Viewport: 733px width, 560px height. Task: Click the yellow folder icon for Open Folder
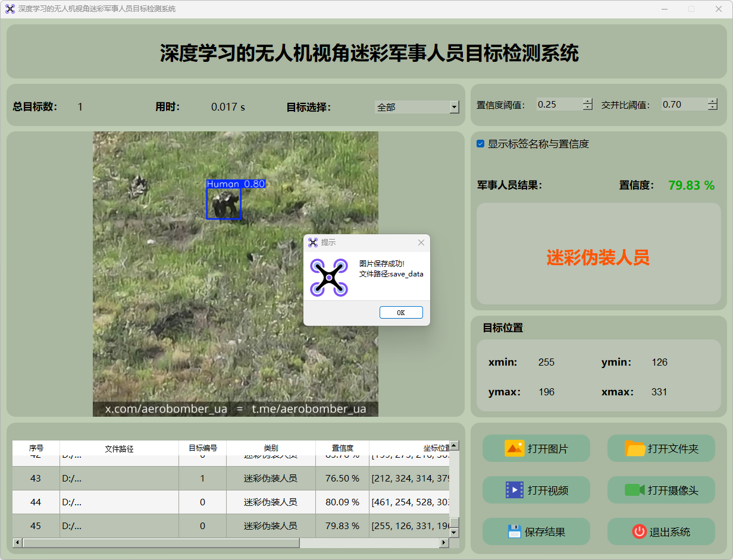(x=635, y=449)
